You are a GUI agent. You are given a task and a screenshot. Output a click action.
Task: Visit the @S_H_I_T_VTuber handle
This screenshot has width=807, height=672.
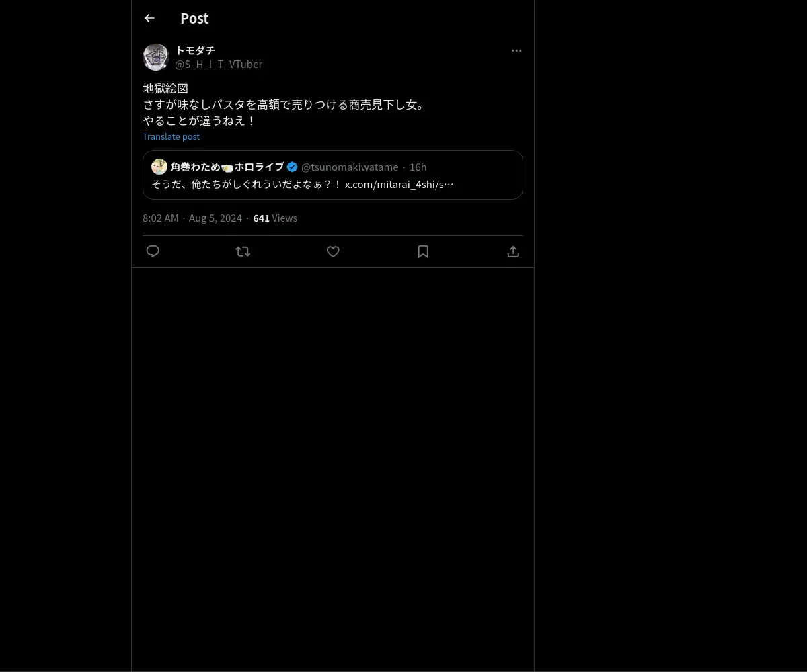(x=219, y=64)
